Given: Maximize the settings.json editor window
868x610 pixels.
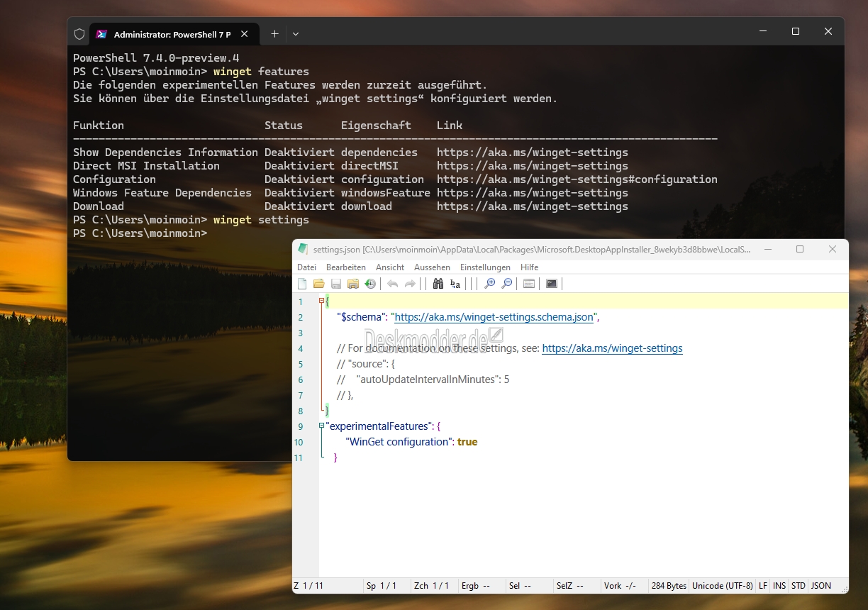Looking at the screenshot, I should [800, 249].
